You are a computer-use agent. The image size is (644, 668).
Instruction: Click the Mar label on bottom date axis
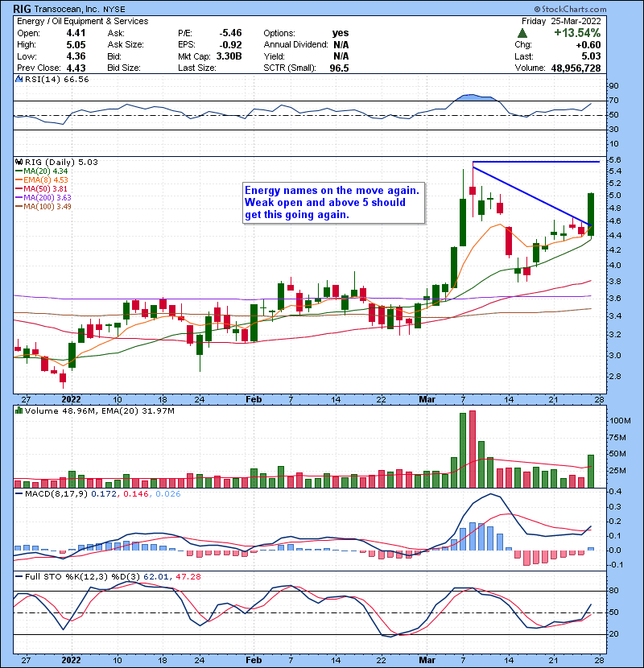pyautogui.click(x=427, y=660)
